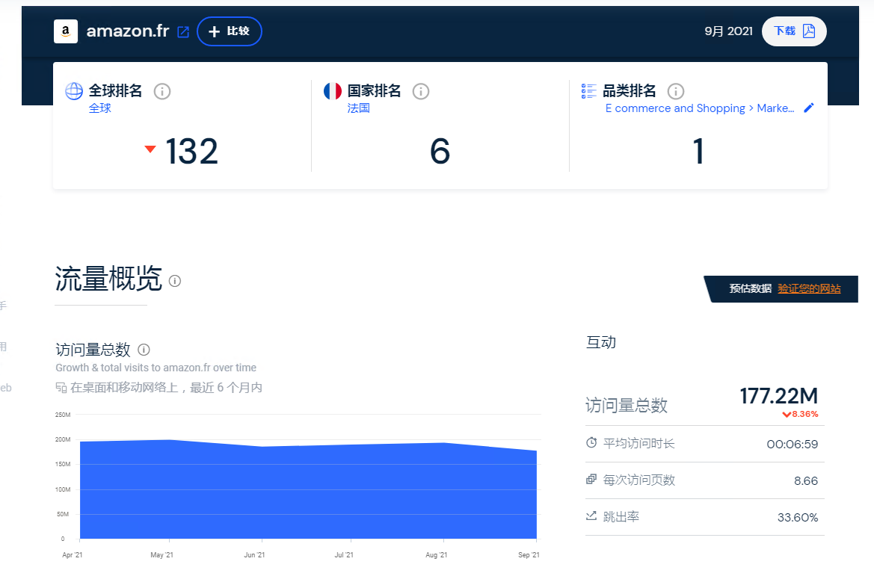874x588 pixels.
Task: Show info for 全球排名
Action: coord(162,90)
